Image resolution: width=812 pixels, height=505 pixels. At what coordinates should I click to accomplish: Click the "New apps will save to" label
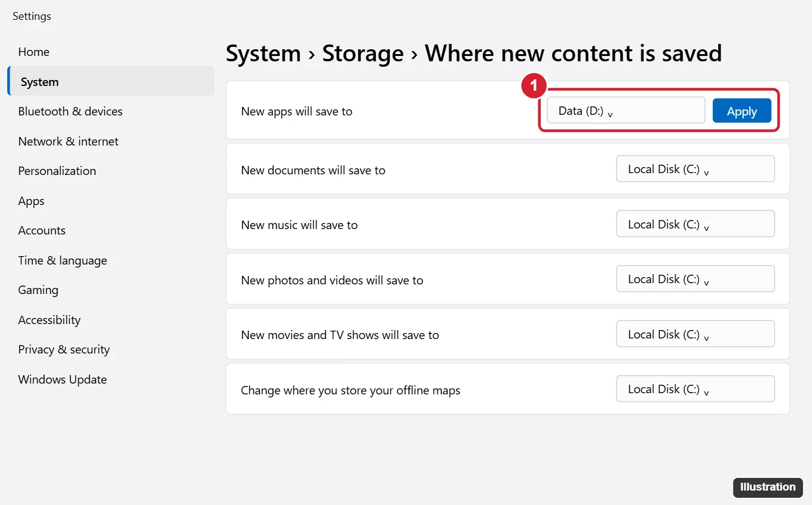pos(297,111)
